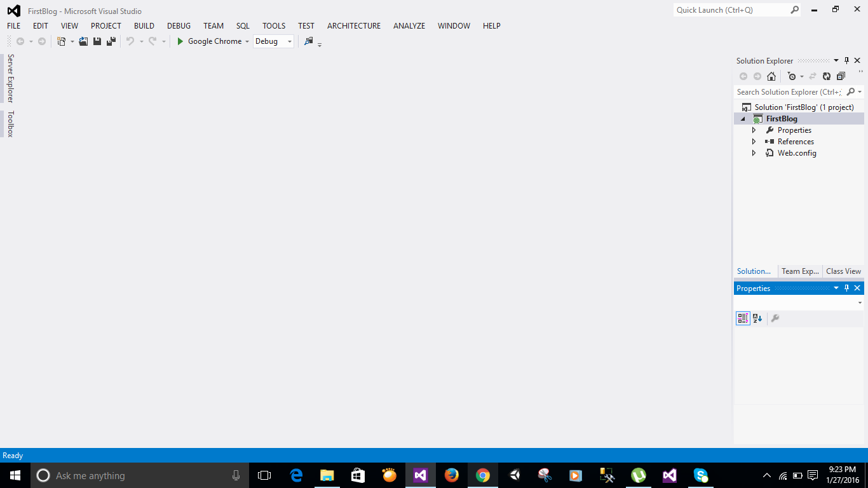The height and width of the screenshot is (488, 868).
Task: Toggle Alphabetical sort in Properties panel
Action: pos(757,318)
